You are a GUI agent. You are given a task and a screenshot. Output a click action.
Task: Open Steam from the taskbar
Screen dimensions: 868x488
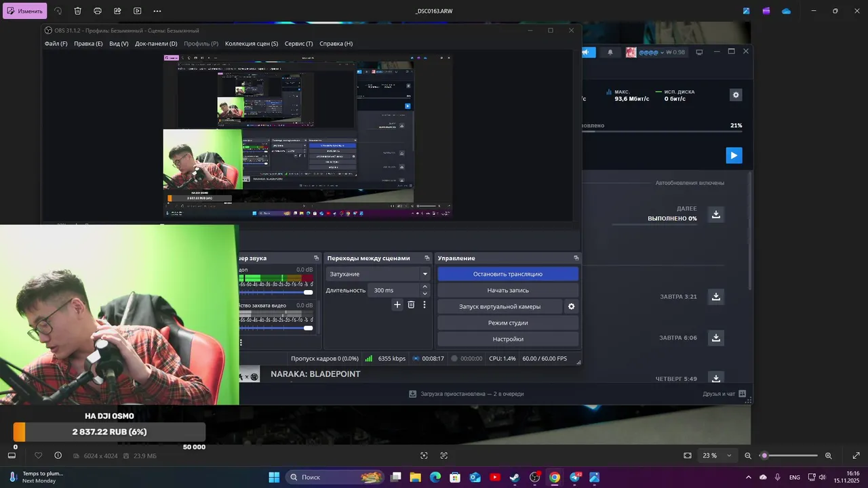[x=515, y=477]
